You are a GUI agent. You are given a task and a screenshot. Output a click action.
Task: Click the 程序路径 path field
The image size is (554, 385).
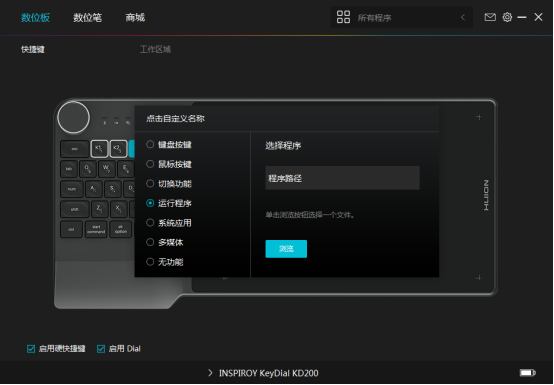pos(342,178)
